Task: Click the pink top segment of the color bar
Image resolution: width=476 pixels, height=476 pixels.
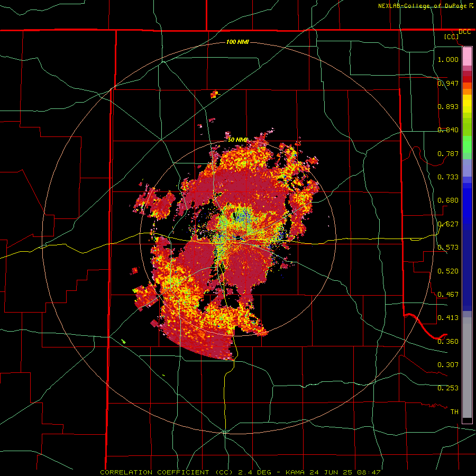Action: [467, 57]
